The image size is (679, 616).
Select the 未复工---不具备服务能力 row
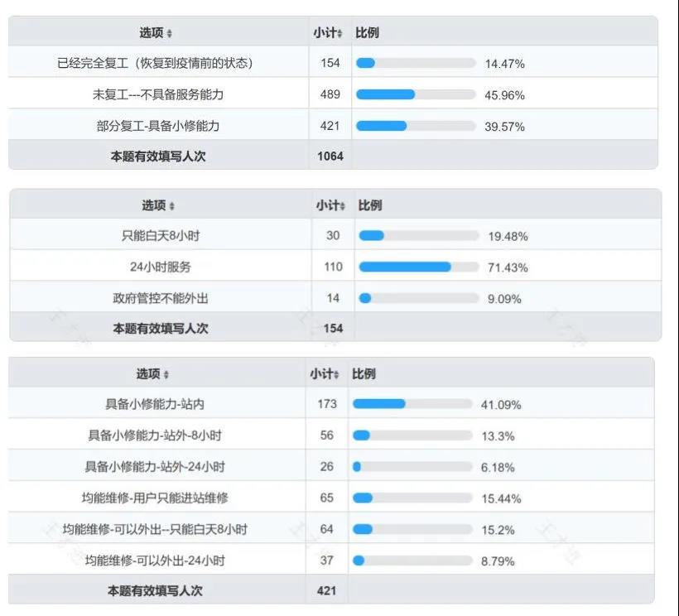(x=157, y=94)
